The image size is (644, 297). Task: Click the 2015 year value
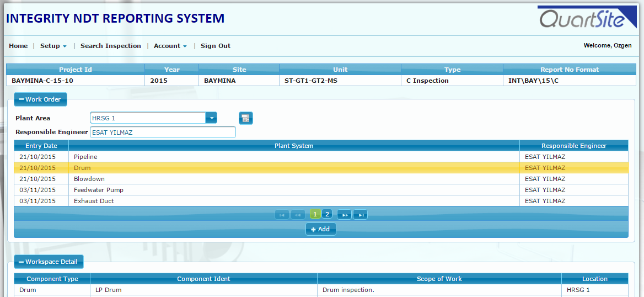(x=159, y=81)
